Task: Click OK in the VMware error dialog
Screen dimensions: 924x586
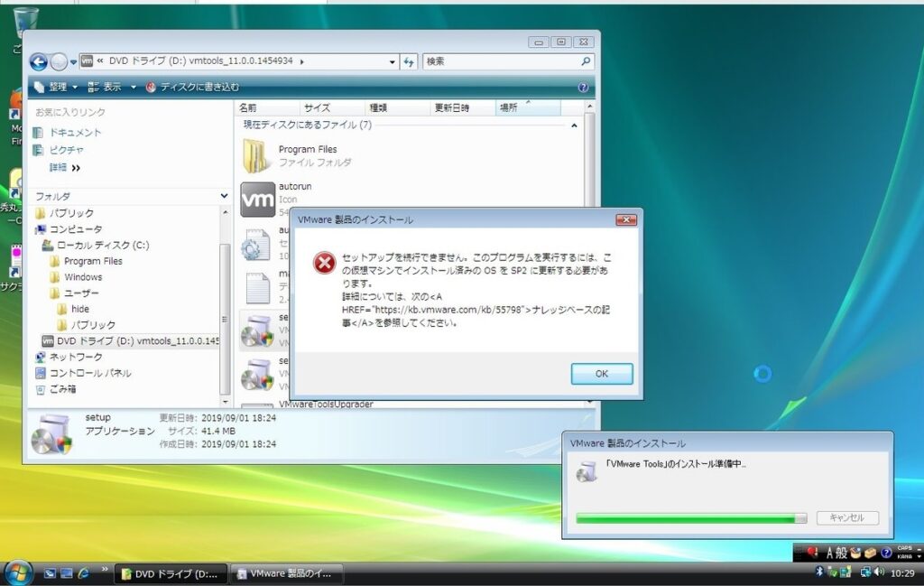Action: click(x=602, y=374)
